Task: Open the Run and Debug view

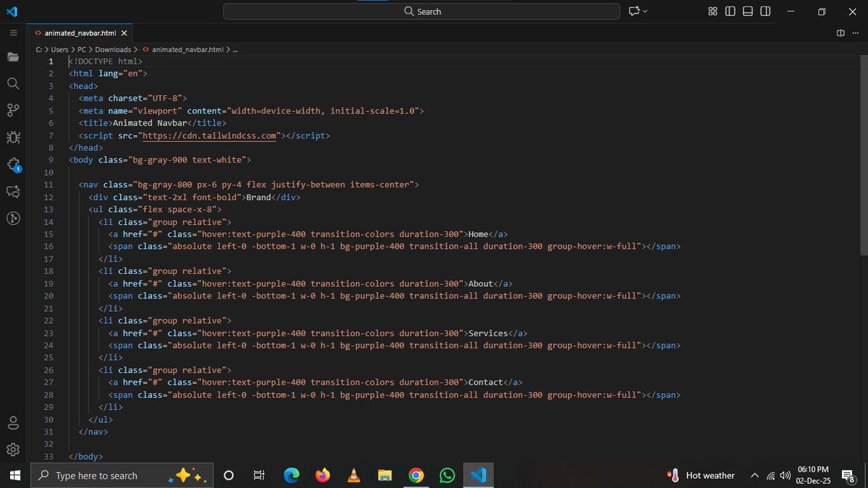Action: pos(12,137)
